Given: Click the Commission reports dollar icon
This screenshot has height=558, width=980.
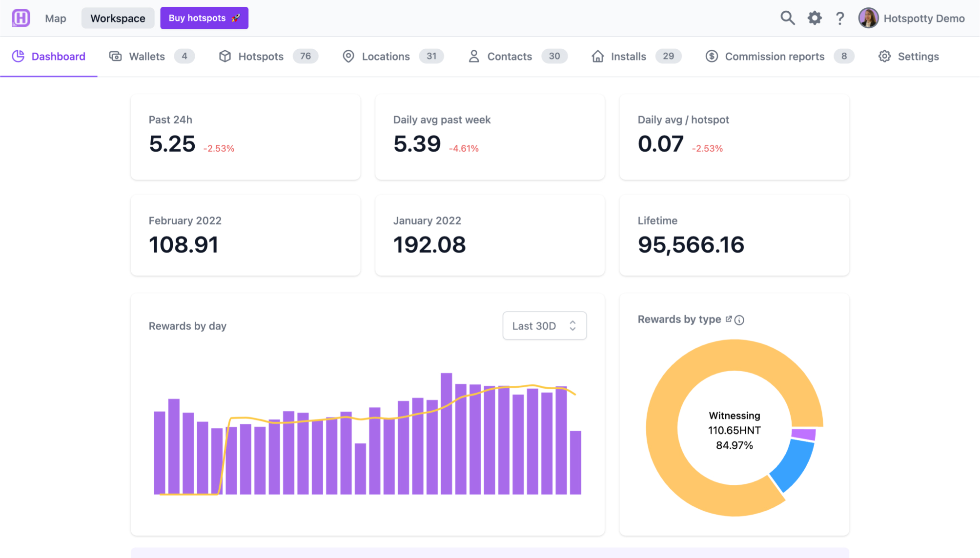Looking at the screenshot, I should pyautogui.click(x=712, y=57).
